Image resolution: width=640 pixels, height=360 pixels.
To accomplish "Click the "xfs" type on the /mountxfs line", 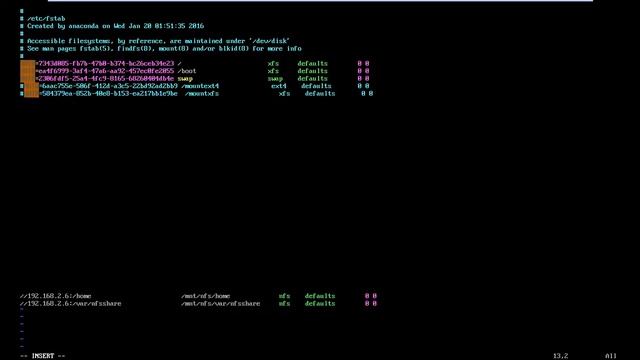I will tap(284, 93).
